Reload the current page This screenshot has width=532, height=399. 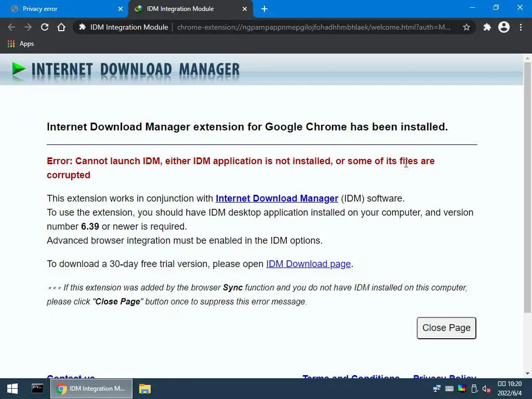pos(45,27)
